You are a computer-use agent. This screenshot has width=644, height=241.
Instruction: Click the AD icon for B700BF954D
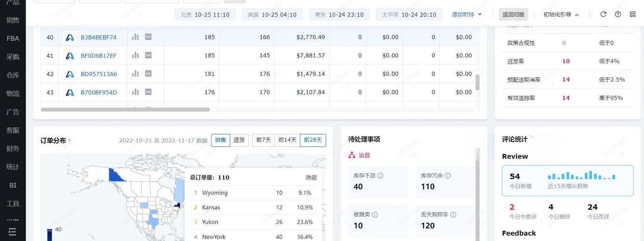148,92
